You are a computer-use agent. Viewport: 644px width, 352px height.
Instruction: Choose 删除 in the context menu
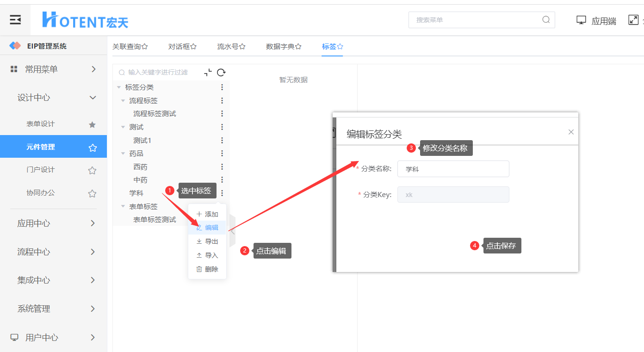click(207, 269)
